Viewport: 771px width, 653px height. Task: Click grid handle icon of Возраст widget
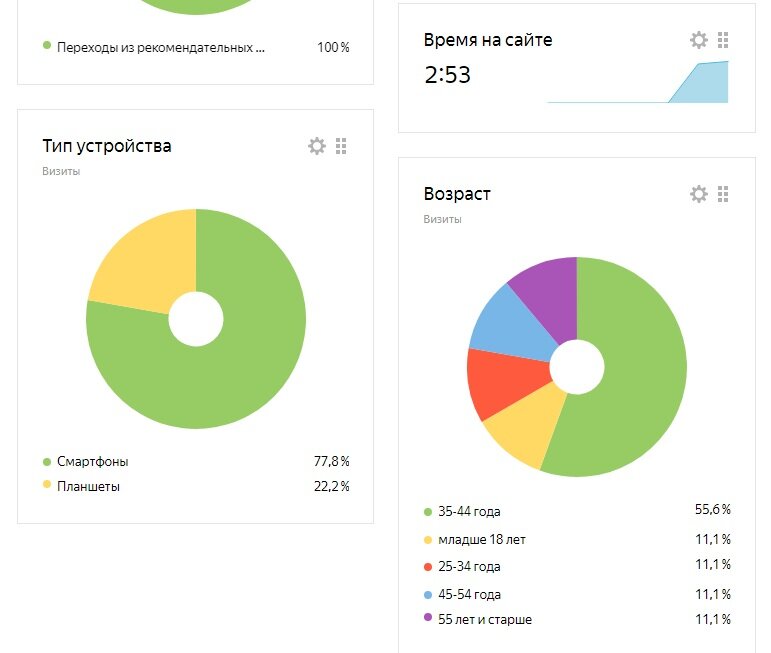[x=723, y=194]
